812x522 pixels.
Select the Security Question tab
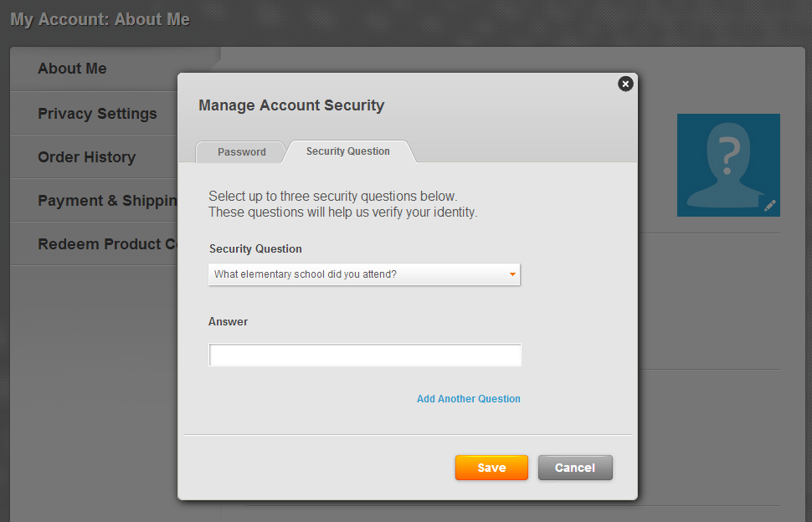tap(348, 151)
